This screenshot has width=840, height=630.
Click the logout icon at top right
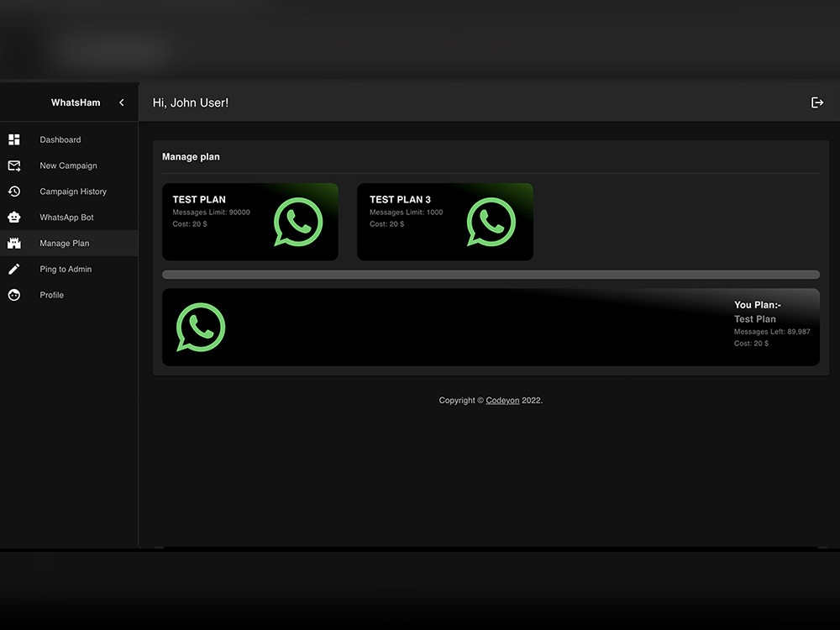click(x=816, y=102)
